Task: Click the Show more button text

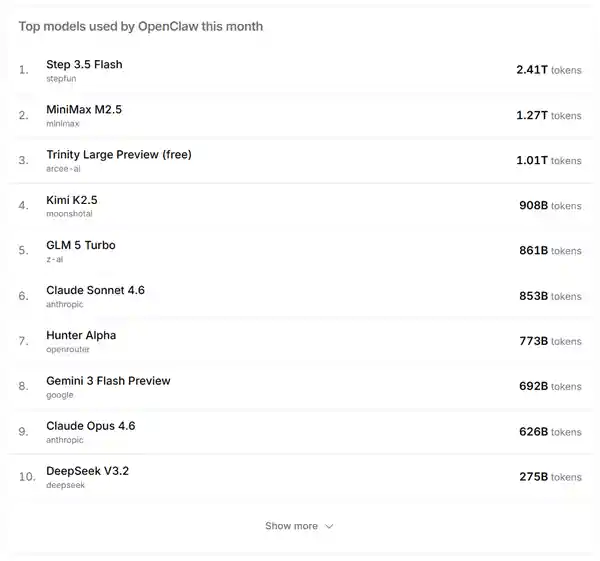Action: point(291,526)
